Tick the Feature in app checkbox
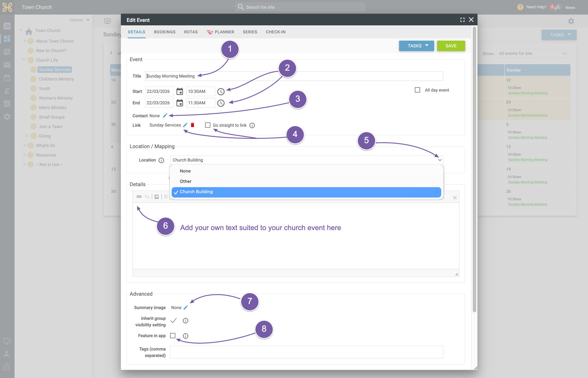 click(173, 336)
